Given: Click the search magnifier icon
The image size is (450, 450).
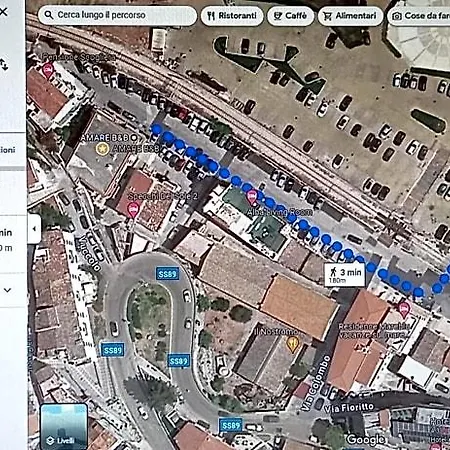Looking at the screenshot, I should point(49,15).
